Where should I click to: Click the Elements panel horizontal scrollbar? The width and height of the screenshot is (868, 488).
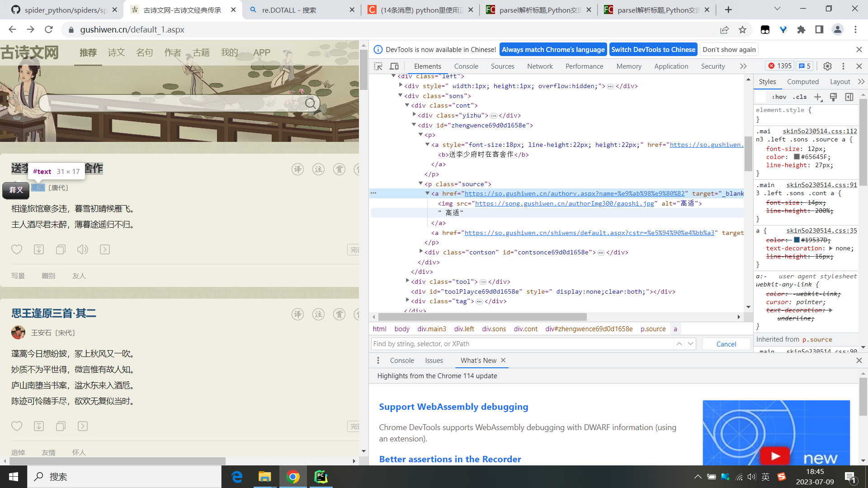pos(482,317)
